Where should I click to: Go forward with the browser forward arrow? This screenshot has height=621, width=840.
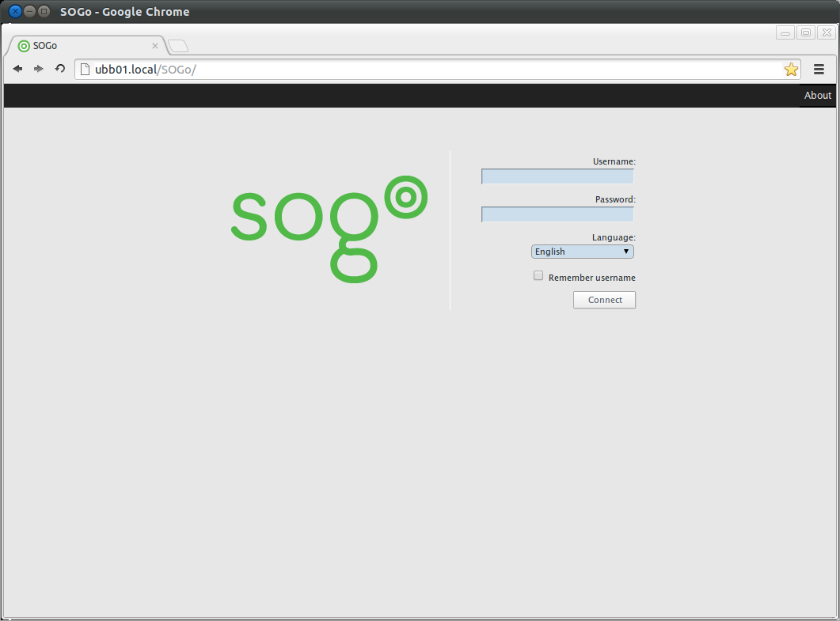(x=39, y=69)
